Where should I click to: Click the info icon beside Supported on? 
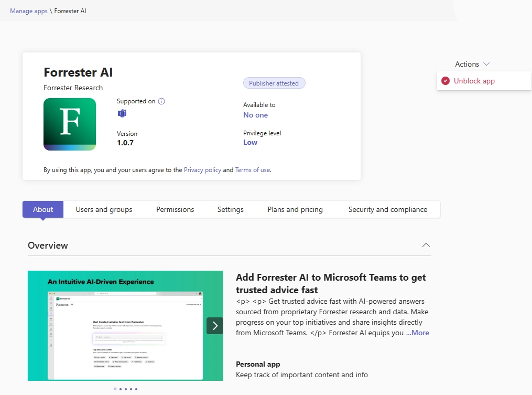point(161,101)
